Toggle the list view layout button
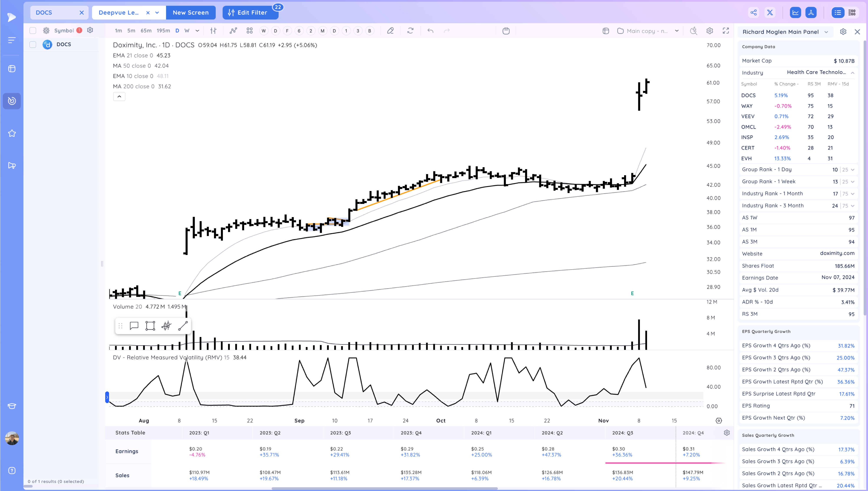Image resolution: width=868 pixels, height=491 pixels. point(838,13)
